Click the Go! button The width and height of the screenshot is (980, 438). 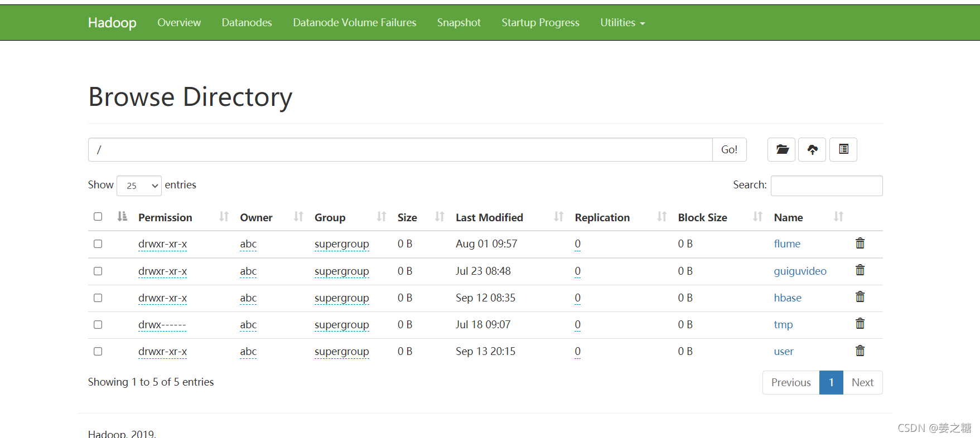click(x=729, y=149)
